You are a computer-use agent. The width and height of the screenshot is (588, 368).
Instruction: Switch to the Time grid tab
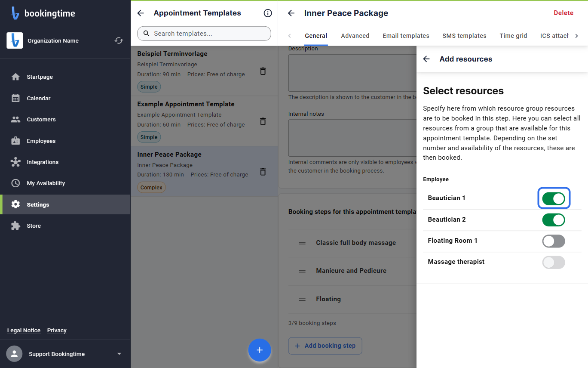[513, 36]
